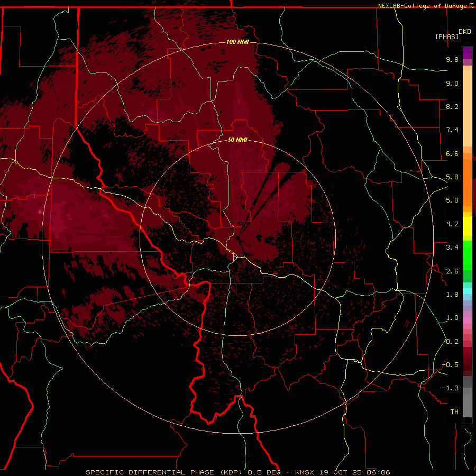
Task: Pick the bright green segment of the color bar
Action: pyautogui.click(x=467, y=255)
